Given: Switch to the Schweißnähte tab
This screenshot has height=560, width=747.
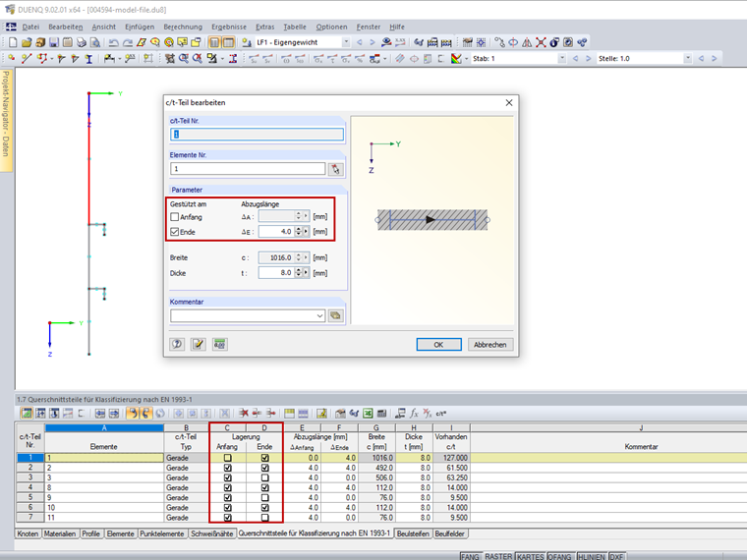Looking at the screenshot, I should (212, 533).
